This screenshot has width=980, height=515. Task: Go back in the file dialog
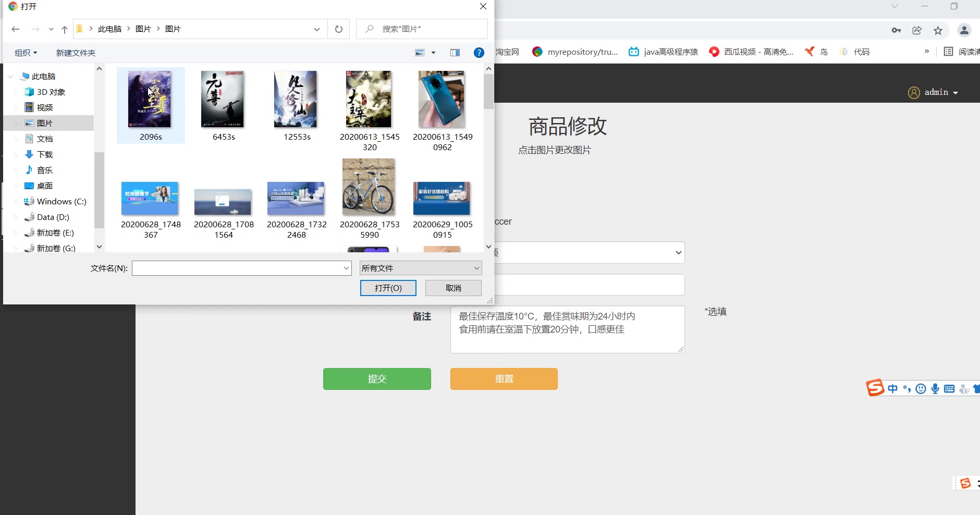15,29
